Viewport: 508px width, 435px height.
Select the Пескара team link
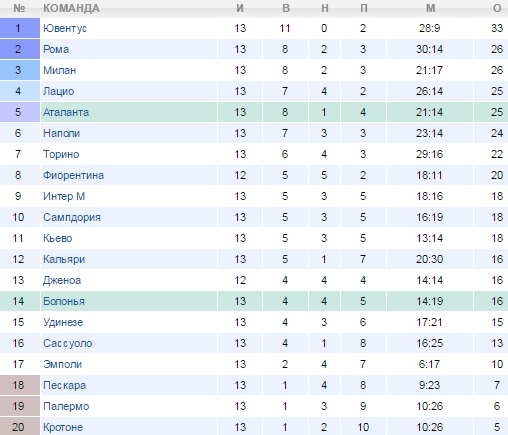click(64, 385)
